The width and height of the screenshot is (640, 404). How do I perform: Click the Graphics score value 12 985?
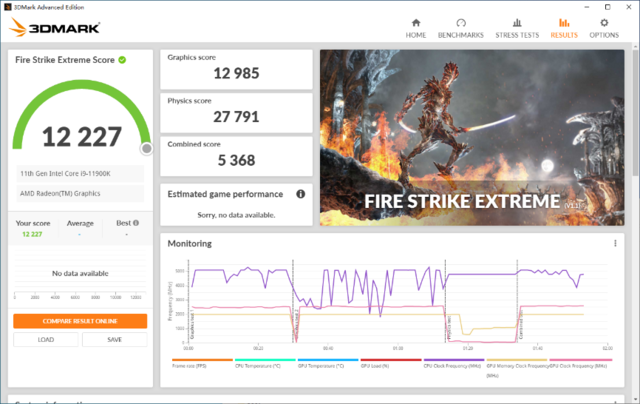[236, 73]
